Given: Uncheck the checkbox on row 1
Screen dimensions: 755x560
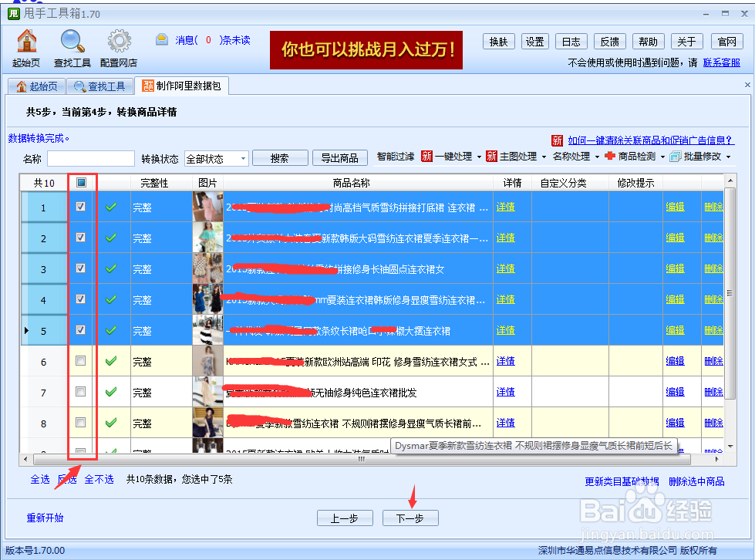Looking at the screenshot, I should [x=81, y=207].
